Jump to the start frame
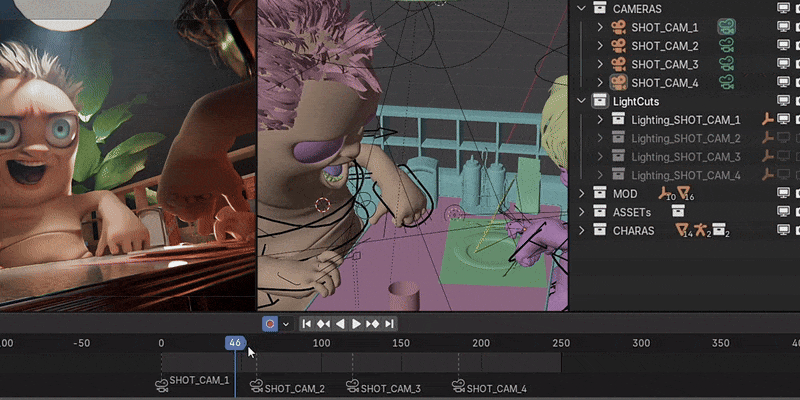The image size is (800, 400). point(307,324)
